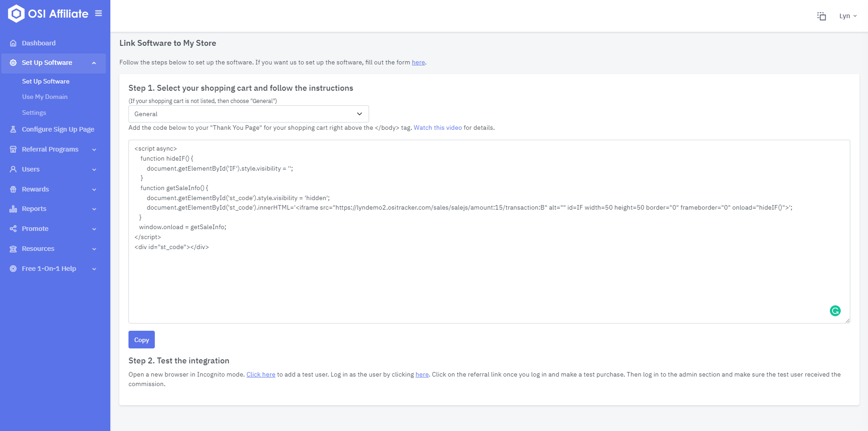Click the text area resize handle corner
Viewport: 868px width, 431px height.
pyautogui.click(x=847, y=320)
